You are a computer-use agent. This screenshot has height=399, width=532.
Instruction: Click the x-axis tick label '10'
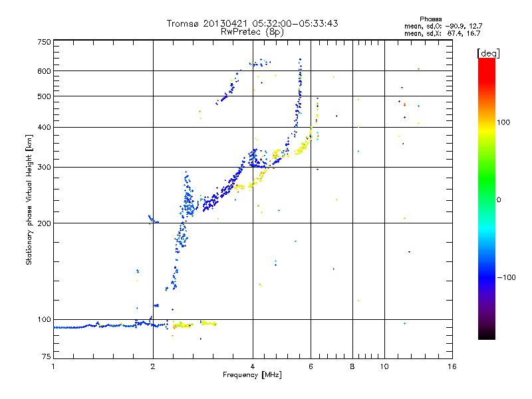[x=384, y=366]
